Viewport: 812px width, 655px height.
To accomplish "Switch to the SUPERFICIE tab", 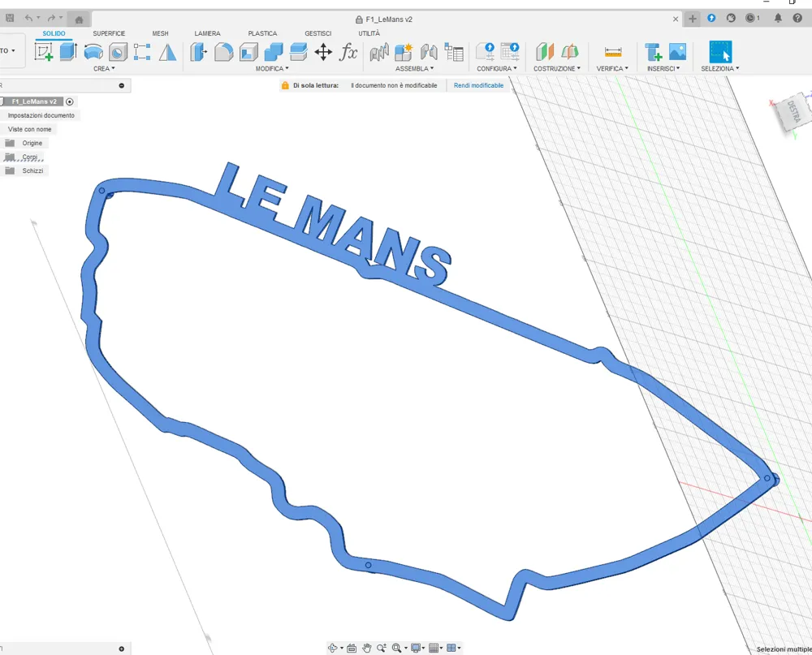I will click(109, 33).
